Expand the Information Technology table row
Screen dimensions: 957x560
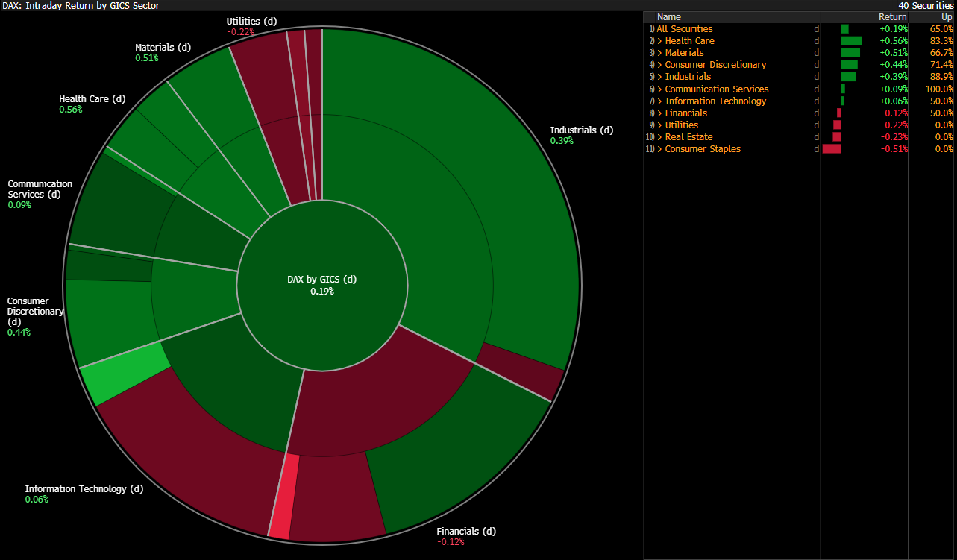(x=660, y=101)
